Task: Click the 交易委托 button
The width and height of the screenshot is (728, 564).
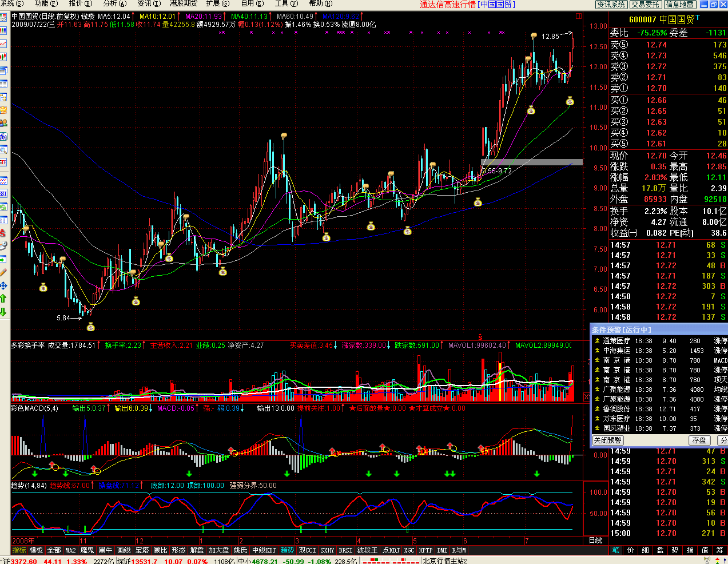Action: [646, 4]
